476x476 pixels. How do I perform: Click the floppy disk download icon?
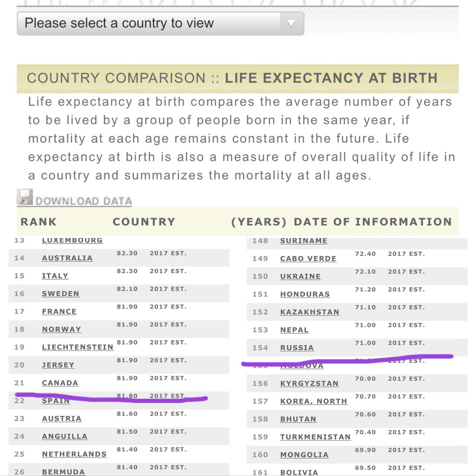tap(25, 197)
